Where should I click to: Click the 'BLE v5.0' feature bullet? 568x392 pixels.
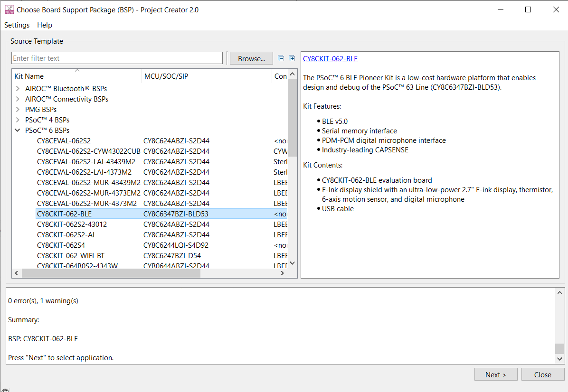(x=335, y=121)
